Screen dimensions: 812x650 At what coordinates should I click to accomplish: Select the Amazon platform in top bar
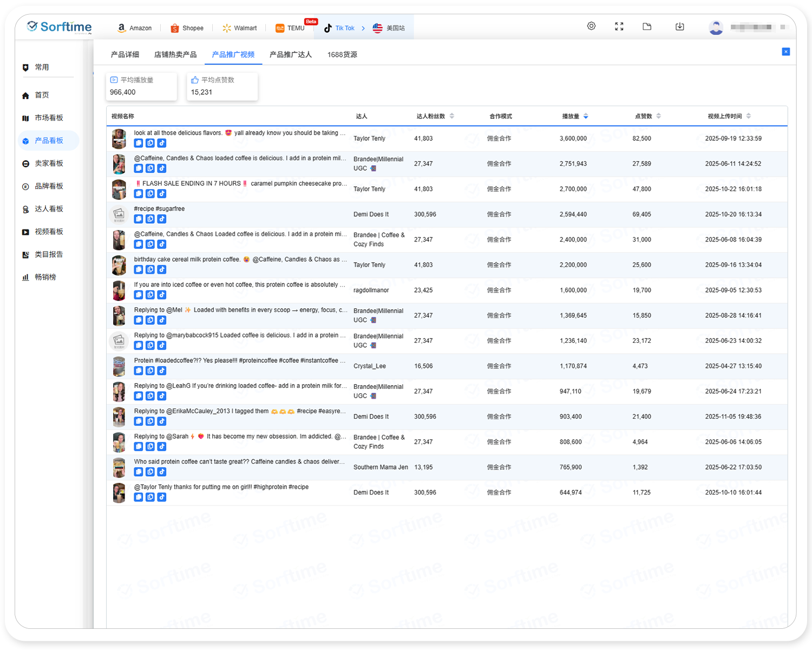tap(135, 28)
